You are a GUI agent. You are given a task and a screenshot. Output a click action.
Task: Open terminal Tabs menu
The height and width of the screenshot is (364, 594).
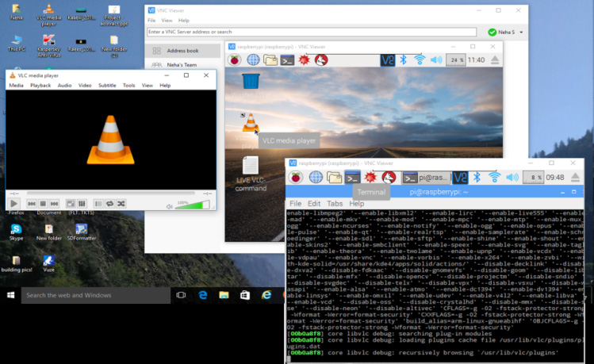pyautogui.click(x=335, y=204)
